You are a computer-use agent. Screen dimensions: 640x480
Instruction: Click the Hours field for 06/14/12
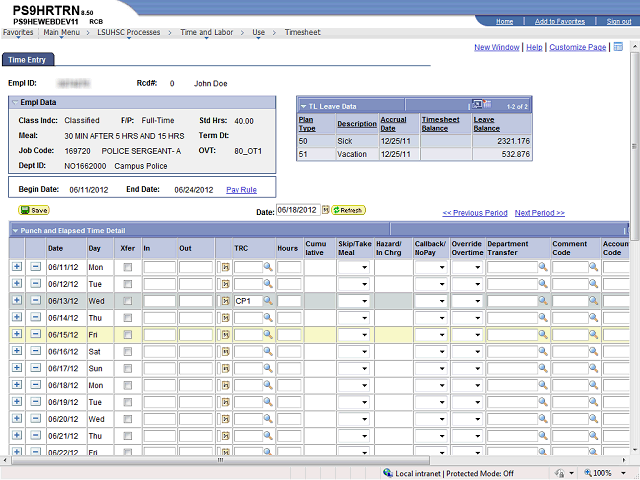[x=289, y=317]
